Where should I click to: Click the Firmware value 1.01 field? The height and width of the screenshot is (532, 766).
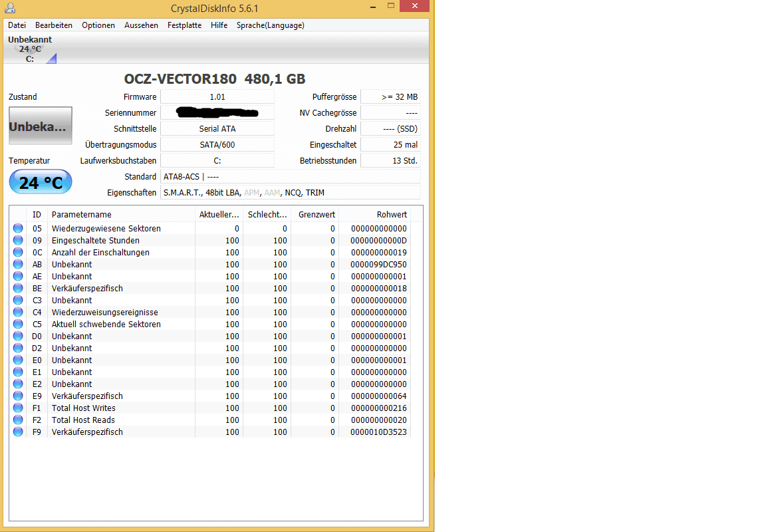tap(217, 96)
